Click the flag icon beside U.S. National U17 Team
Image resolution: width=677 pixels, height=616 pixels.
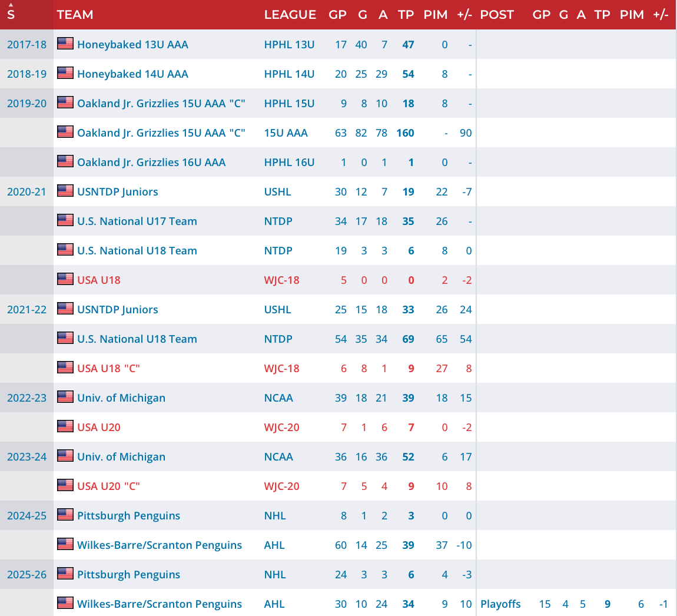65,220
